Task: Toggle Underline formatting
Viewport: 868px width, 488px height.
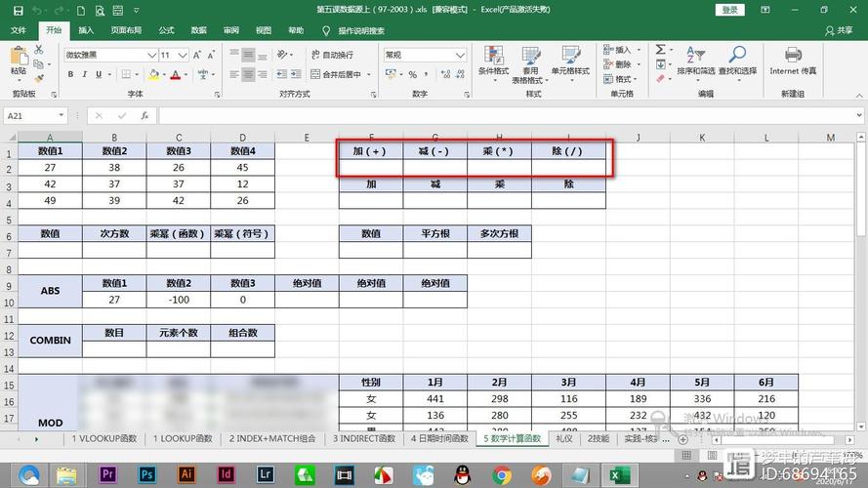Action: (99, 74)
